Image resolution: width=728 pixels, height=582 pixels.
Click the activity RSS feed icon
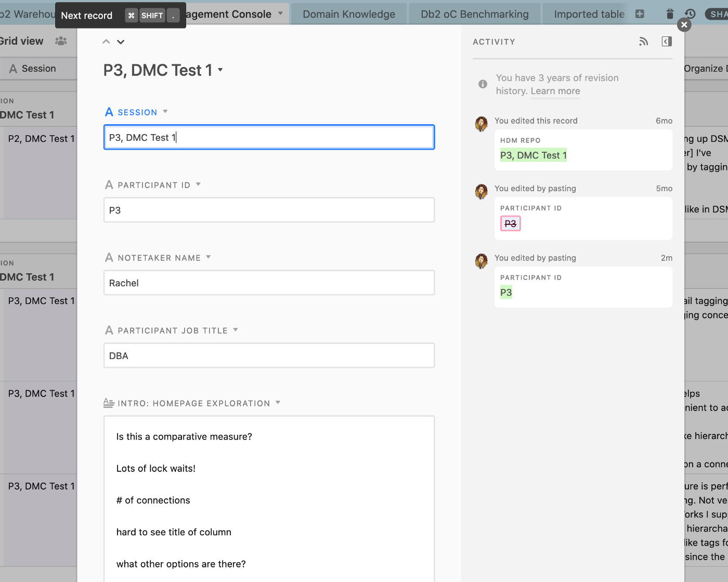click(644, 42)
